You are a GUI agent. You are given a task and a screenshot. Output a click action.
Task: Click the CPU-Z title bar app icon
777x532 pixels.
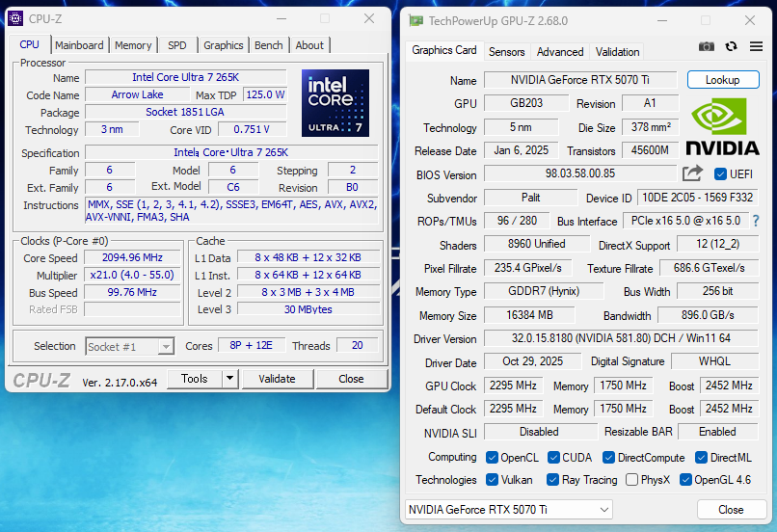tap(15, 18)
